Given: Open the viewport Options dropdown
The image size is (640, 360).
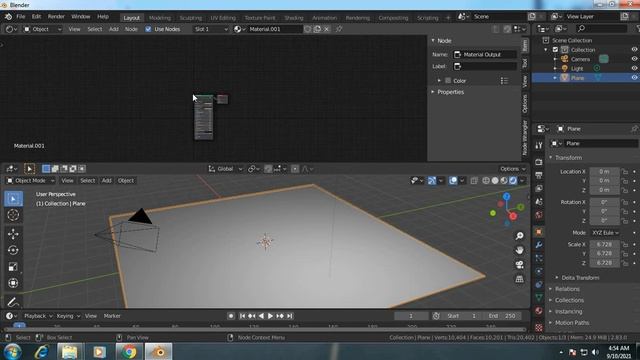Looking at the screenshot, I should click(x=513, y=169).
